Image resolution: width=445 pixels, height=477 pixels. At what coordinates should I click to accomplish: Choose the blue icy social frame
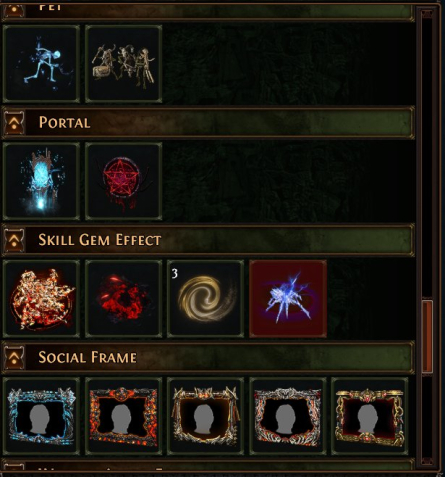click(41, 416)
